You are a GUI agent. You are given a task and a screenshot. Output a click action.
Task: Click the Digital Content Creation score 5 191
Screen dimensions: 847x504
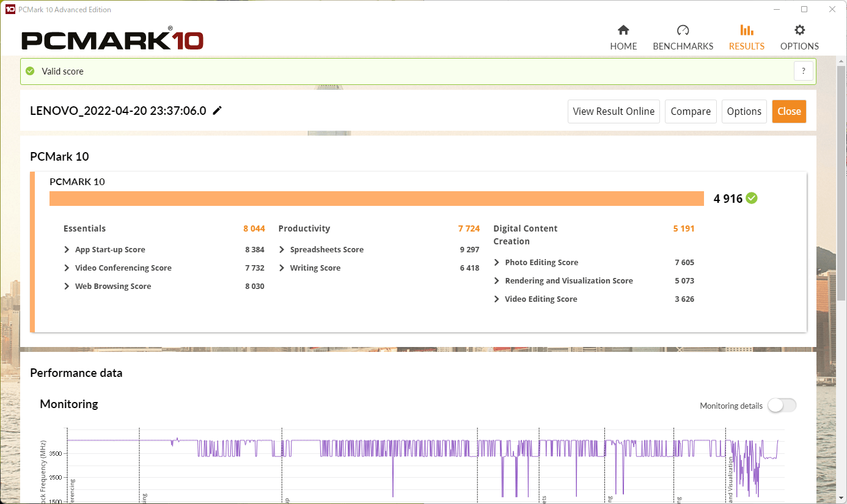(x=684, y=228)
